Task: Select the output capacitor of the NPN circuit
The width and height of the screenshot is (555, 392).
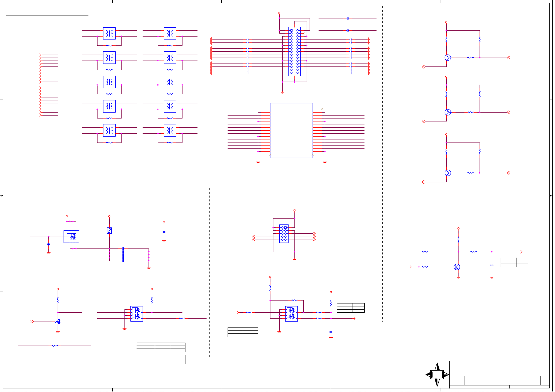Action: (x=492, y=265)
